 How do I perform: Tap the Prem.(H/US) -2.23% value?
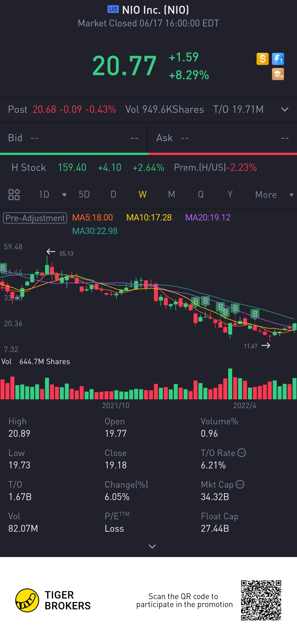pos(241,167)
